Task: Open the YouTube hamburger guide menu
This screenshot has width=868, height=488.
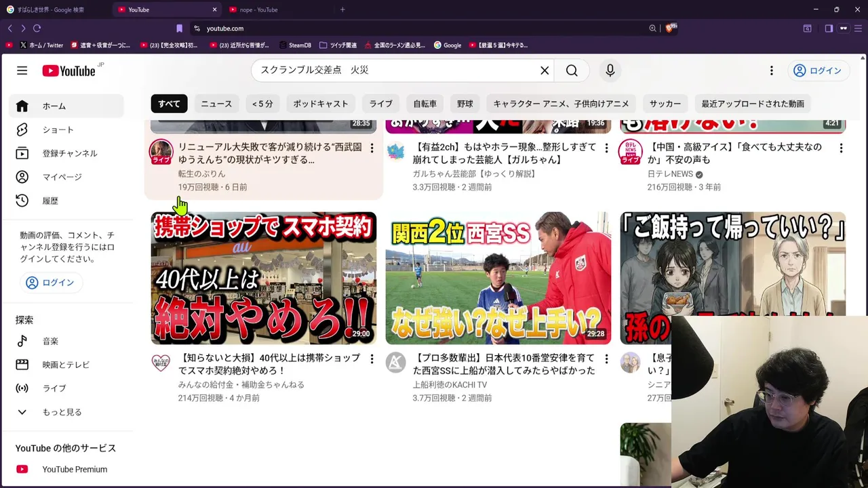Action: (22, 70)
